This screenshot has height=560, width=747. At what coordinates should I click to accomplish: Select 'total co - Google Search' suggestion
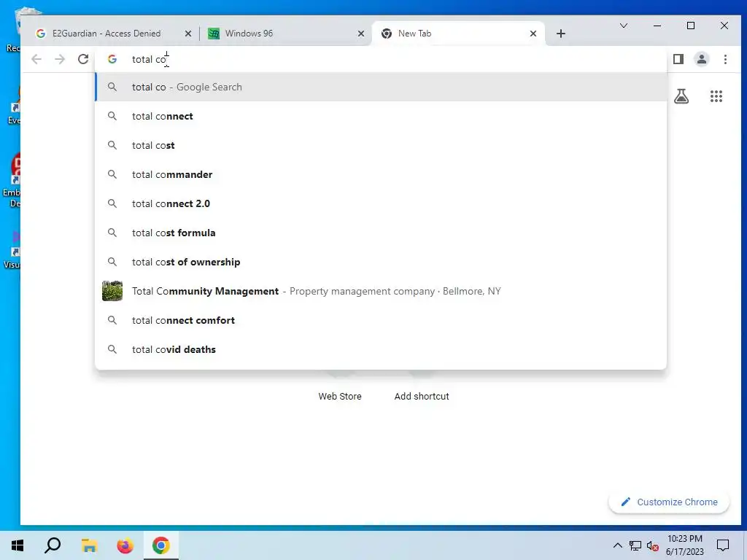coord(381,87)
